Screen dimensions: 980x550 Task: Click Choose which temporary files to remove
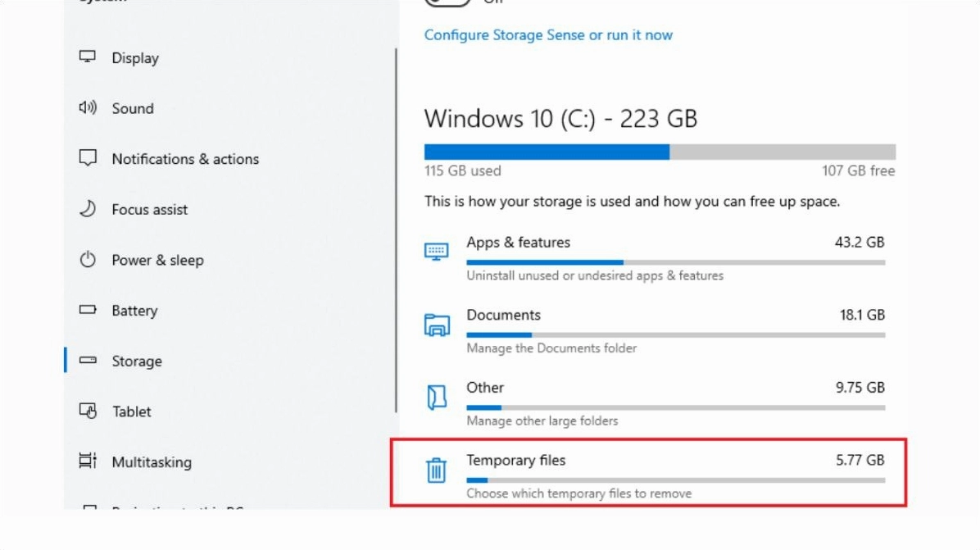pyautogui.click(x=578, y=493)
